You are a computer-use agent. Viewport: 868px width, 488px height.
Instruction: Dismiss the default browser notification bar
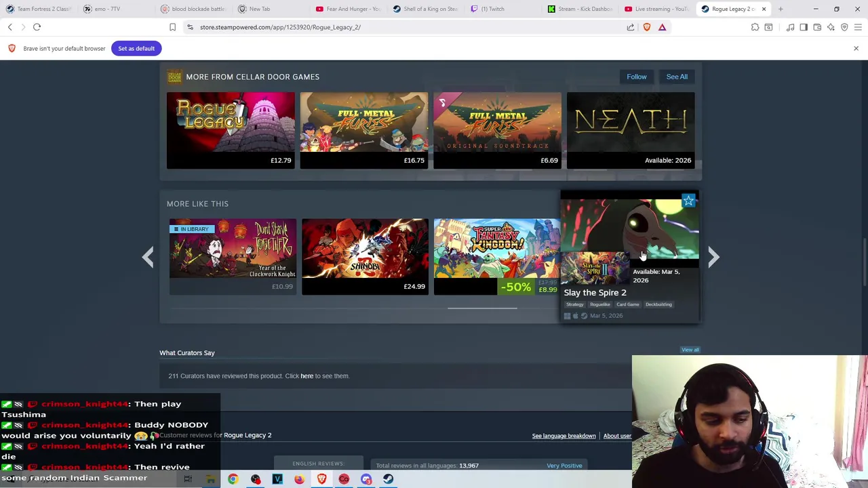pos(856,48)
